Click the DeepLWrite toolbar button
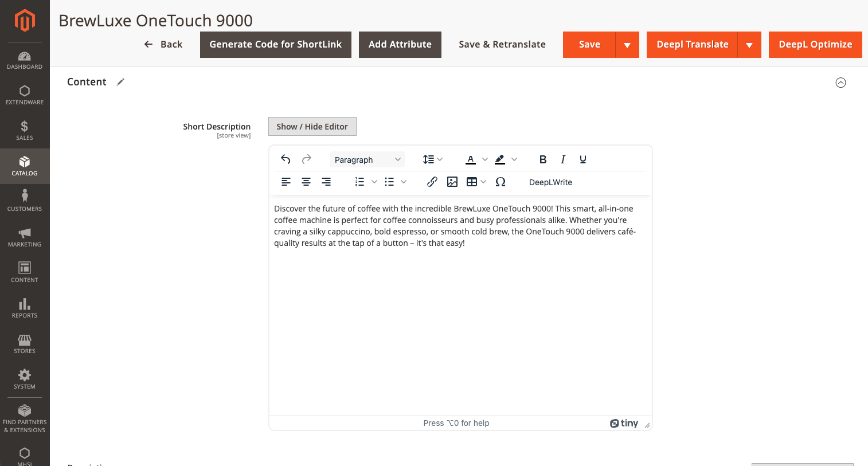Image resolution: width=868 pixels, height=466 pixels. [550, 182]
